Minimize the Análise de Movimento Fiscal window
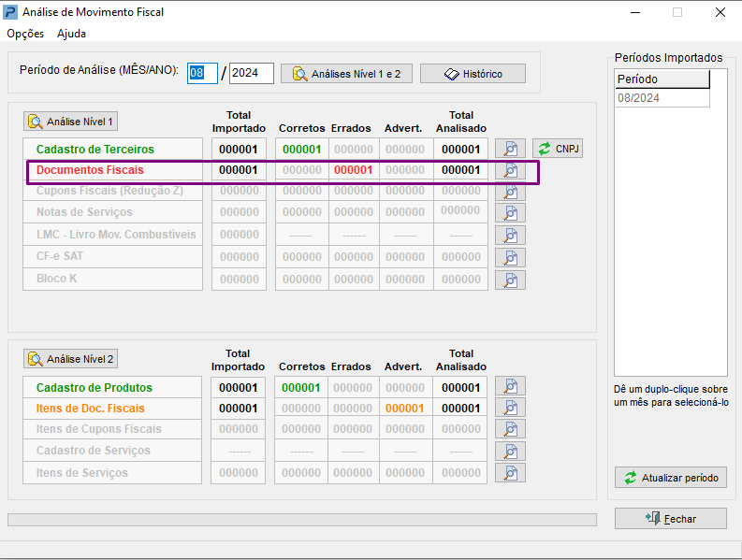The height and width of the screenshot is (560, 742). (635, 12)
